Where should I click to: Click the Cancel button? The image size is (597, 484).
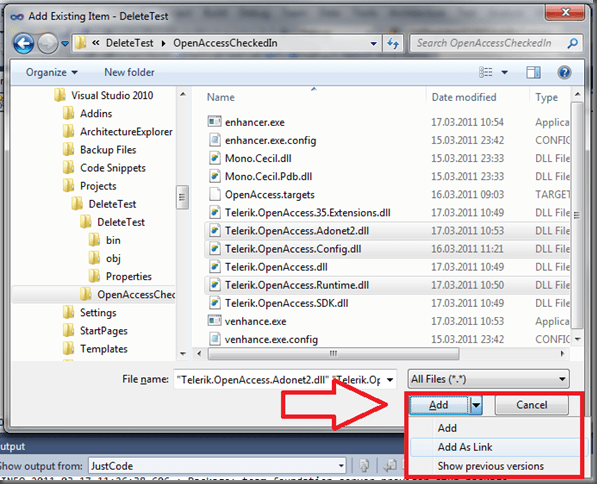coord(532,405)
